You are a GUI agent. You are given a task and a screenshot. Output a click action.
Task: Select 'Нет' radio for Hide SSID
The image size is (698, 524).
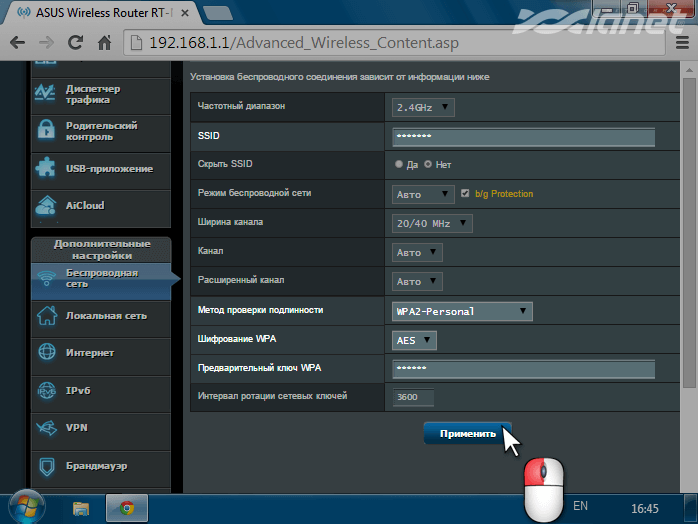[x=428, y=164]
